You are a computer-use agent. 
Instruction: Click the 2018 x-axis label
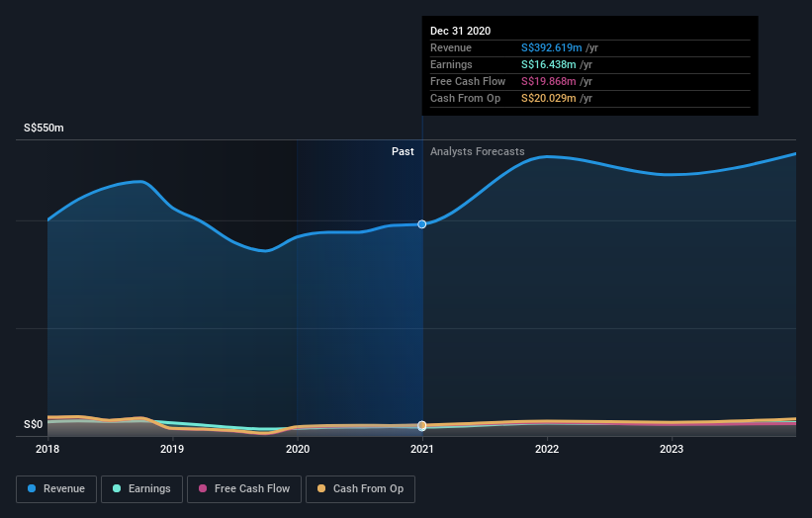(47, 449)
